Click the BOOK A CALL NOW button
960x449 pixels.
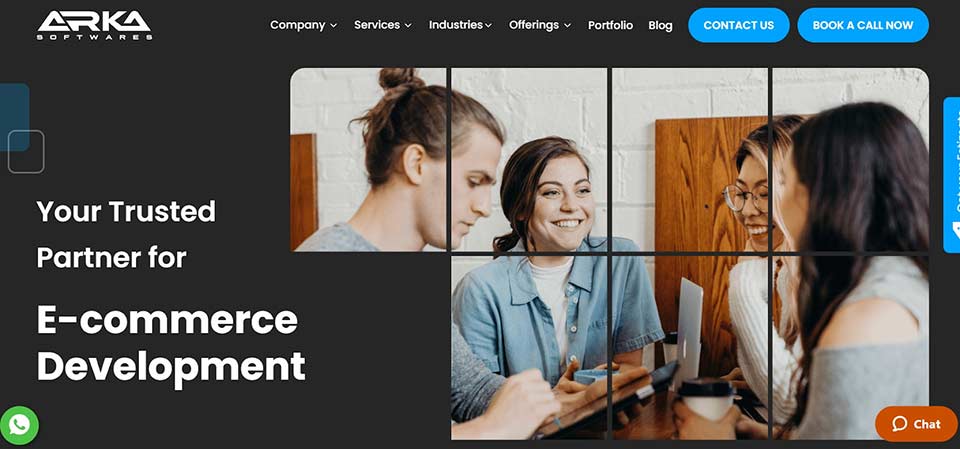[x=863, y=25]
